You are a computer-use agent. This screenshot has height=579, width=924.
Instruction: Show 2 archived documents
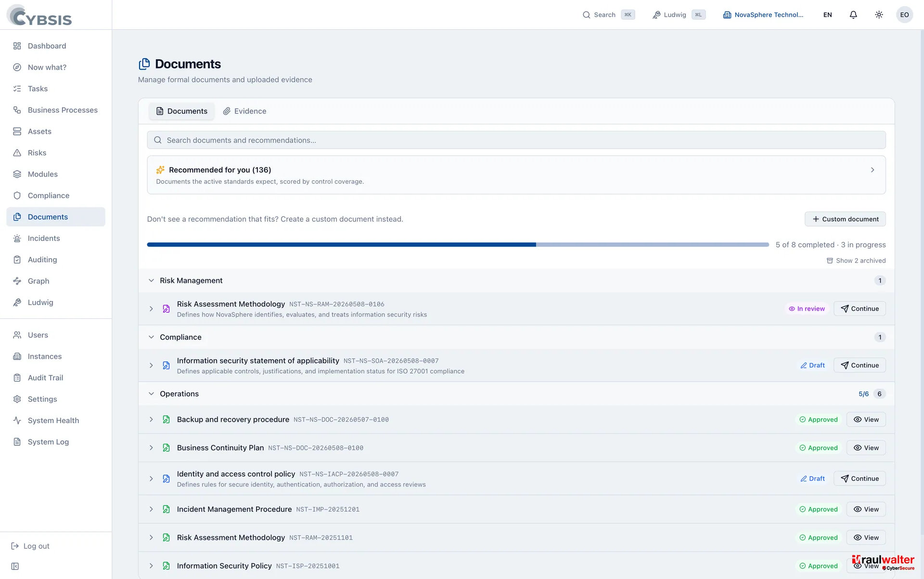pos(856,261)
